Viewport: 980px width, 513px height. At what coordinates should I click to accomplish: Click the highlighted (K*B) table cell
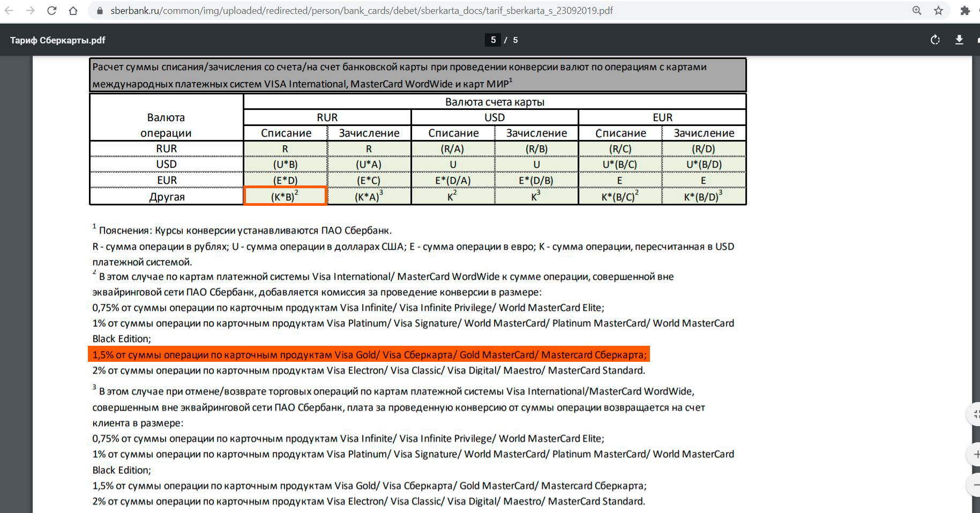tap(285, 196)
